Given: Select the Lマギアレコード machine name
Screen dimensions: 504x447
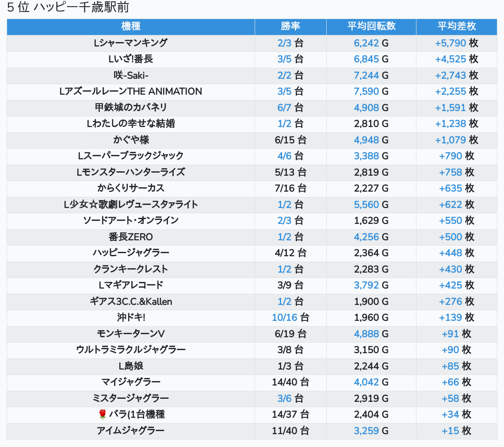Looking at the screenshot, I should tap(131, 285).
